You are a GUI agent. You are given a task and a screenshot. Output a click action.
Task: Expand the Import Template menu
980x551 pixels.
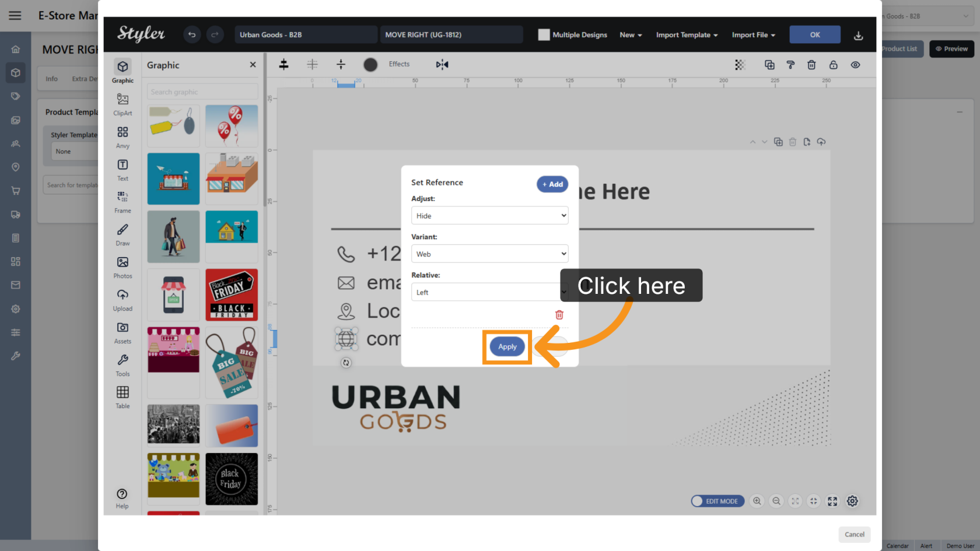click(x=687, y=35)
